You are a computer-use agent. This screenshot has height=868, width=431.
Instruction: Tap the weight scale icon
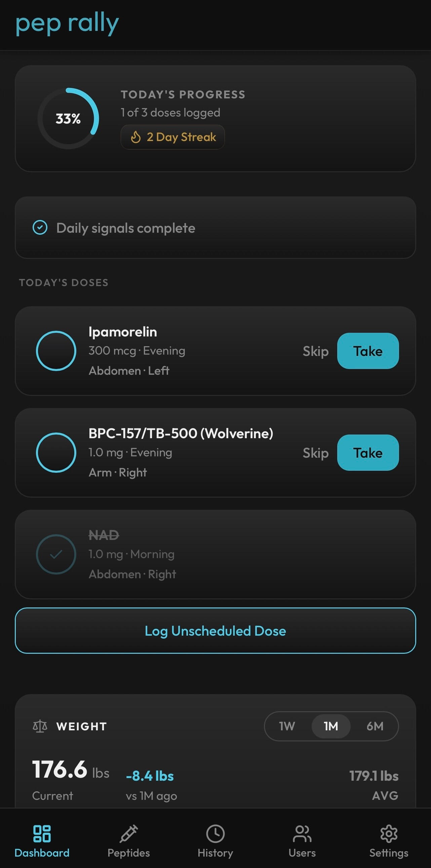(40, 726)
